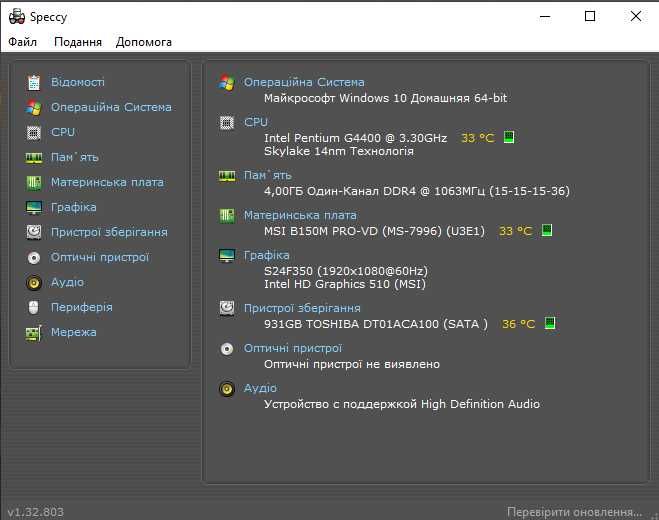Click the CPU chip icon in sidebar
Viewport: 659px width, 520px height.
point(34,132)
